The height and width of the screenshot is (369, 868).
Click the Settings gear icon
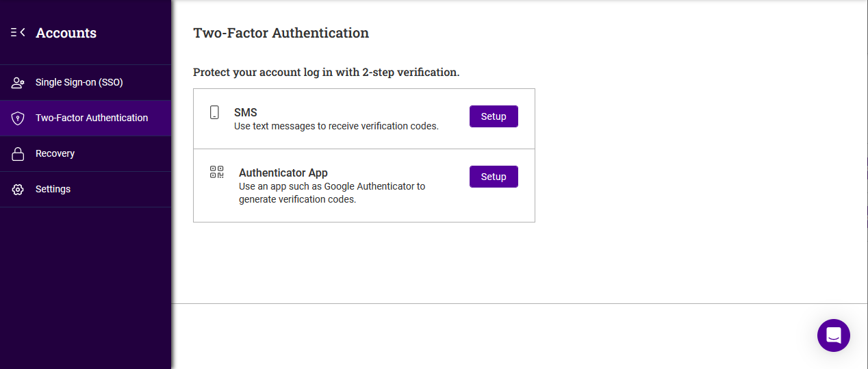click(x=18, y=190)
